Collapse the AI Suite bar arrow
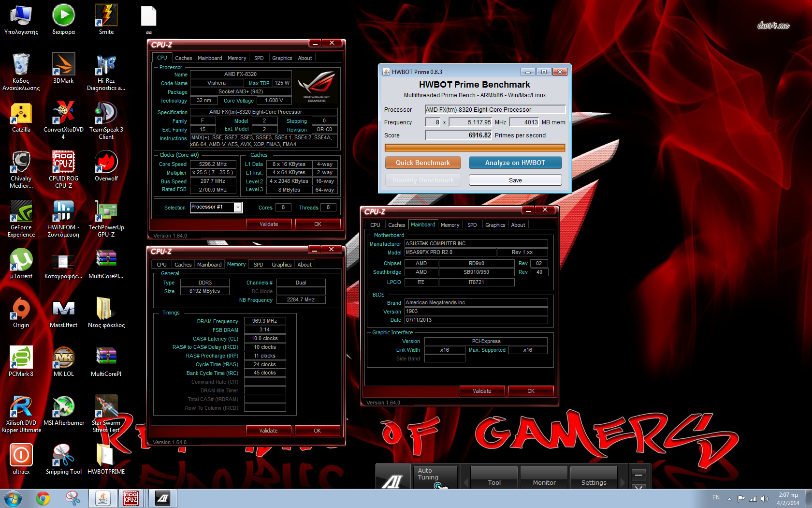 638,486
